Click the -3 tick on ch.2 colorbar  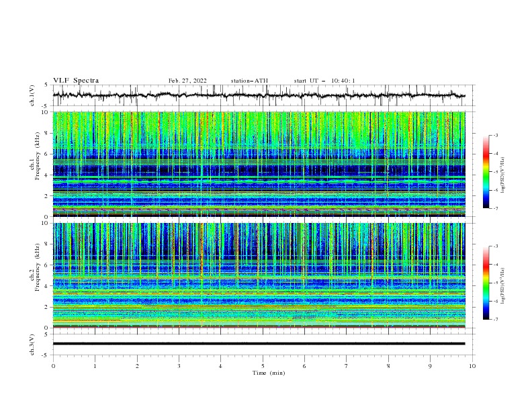pyautogui.click(x=495, y=246)
